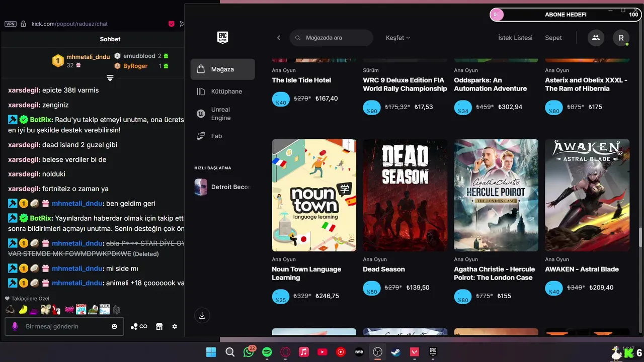Click the launcher vertical scrollbar
644x362 pixels.
pos(640,237)
